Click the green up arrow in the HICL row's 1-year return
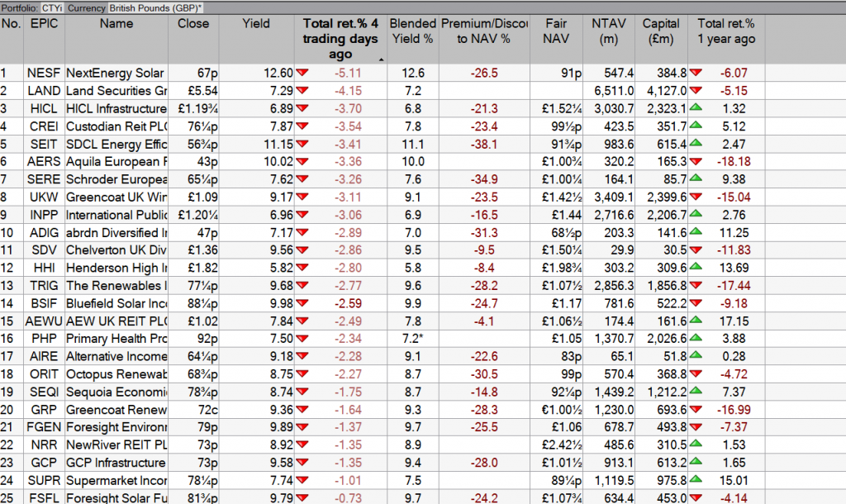Screen dimensions: 846x504 [x=696, y=108]
